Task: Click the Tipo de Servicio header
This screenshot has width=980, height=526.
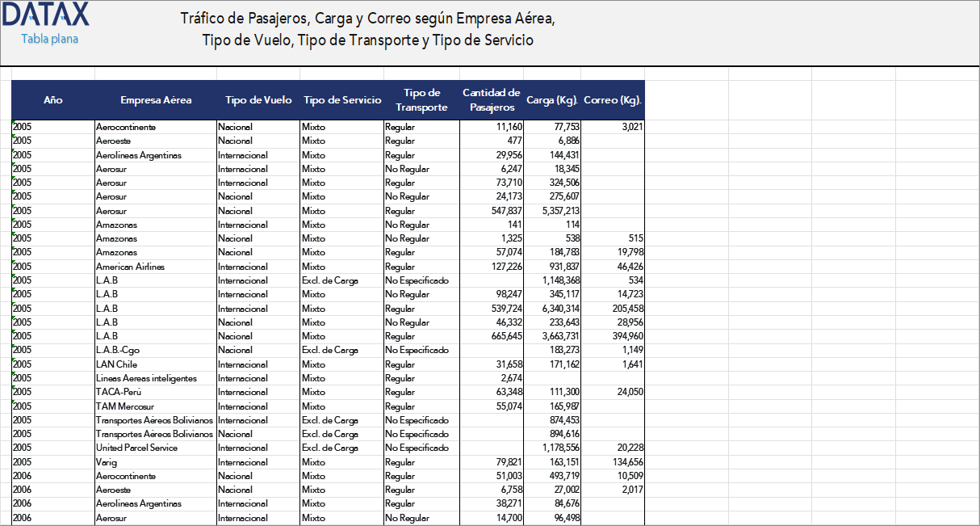Action: [341, 99]
